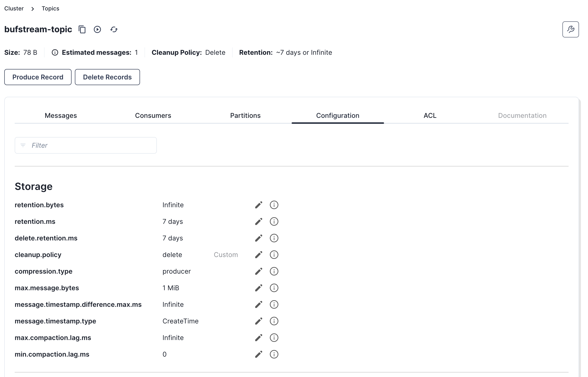Show info for max.compaction.lag.ms
Image resolution: width=588 pixels, height=377 pixels.
(274, 338)
